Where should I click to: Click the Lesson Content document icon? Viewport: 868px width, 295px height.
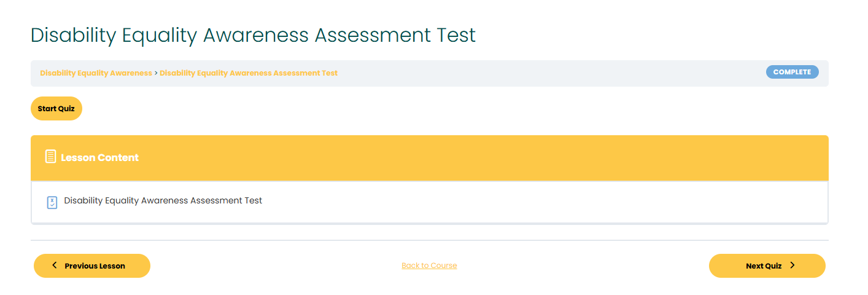[x=51, y=157]
